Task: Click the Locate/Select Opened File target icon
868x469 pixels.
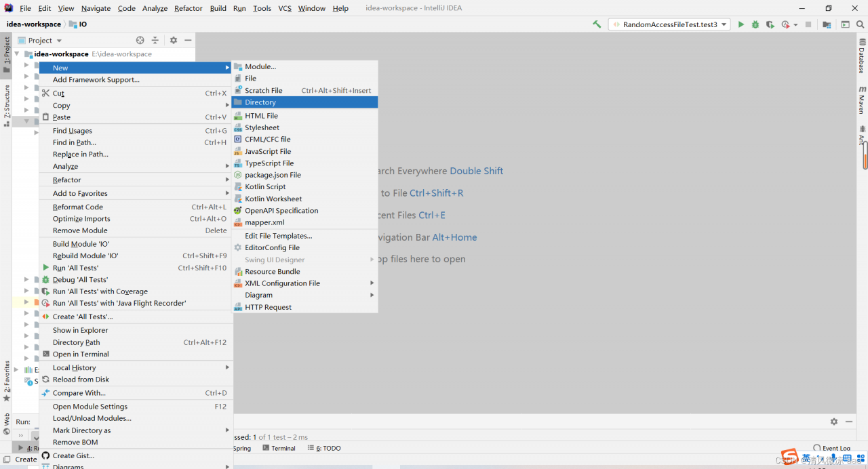Action: pyautogui.click(x=140, y=41)
